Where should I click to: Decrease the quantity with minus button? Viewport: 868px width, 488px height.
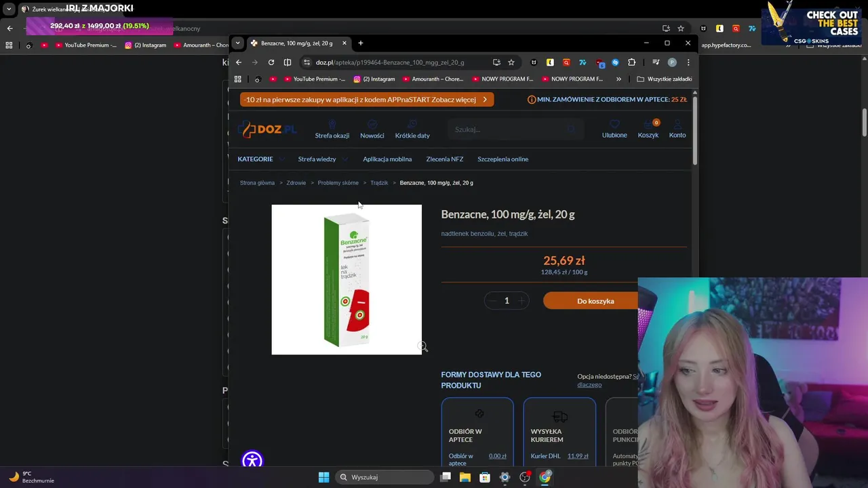click(x=492, y=301)
